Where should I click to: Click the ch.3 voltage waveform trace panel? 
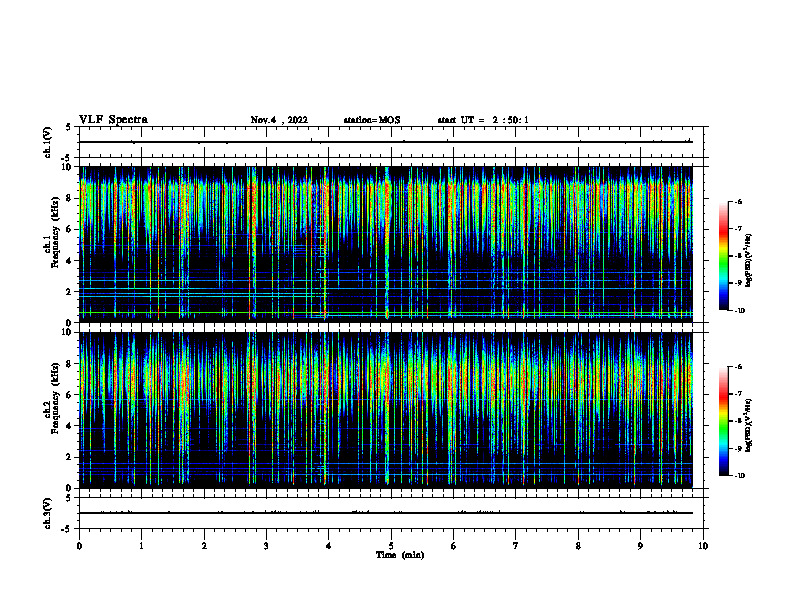click(391, 513)
